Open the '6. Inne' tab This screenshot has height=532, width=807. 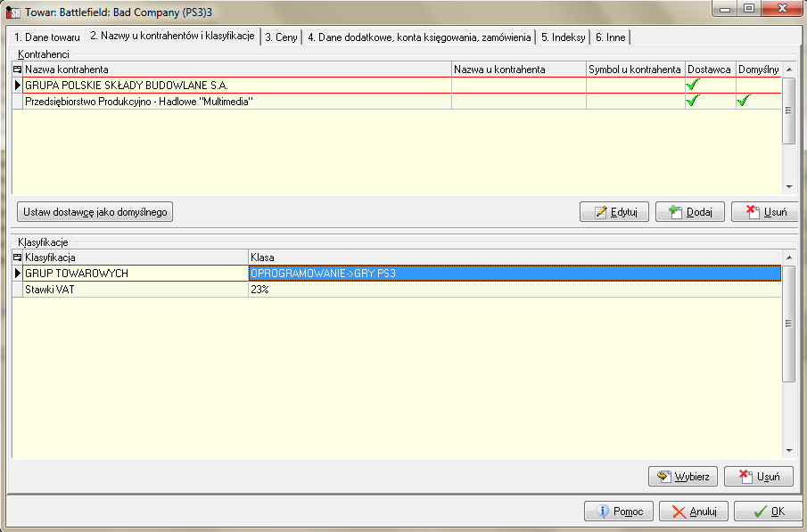click(x=611, y=37)
